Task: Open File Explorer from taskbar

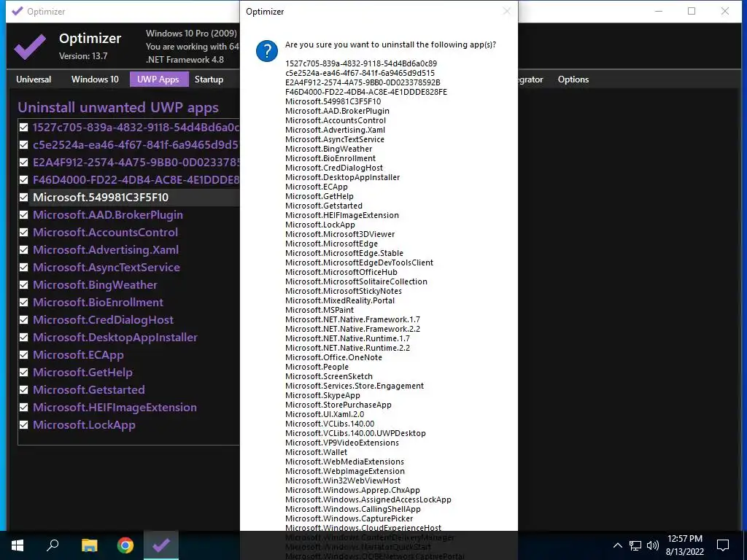Action: [x=89, y=545]
